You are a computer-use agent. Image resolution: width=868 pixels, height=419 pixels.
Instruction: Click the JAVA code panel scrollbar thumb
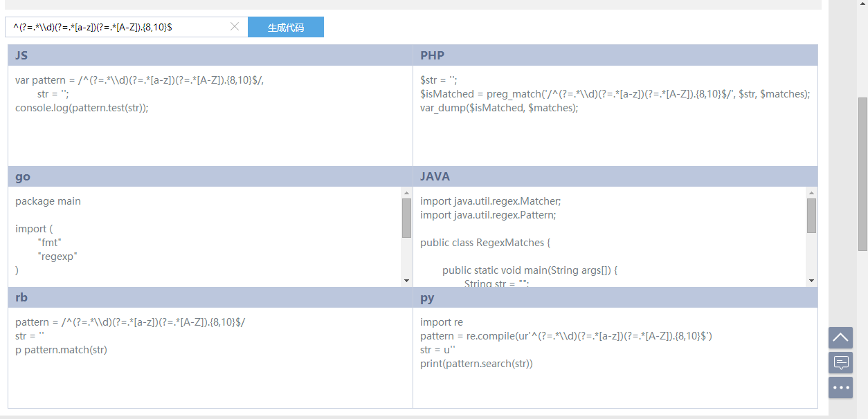[x=811, y=215]
